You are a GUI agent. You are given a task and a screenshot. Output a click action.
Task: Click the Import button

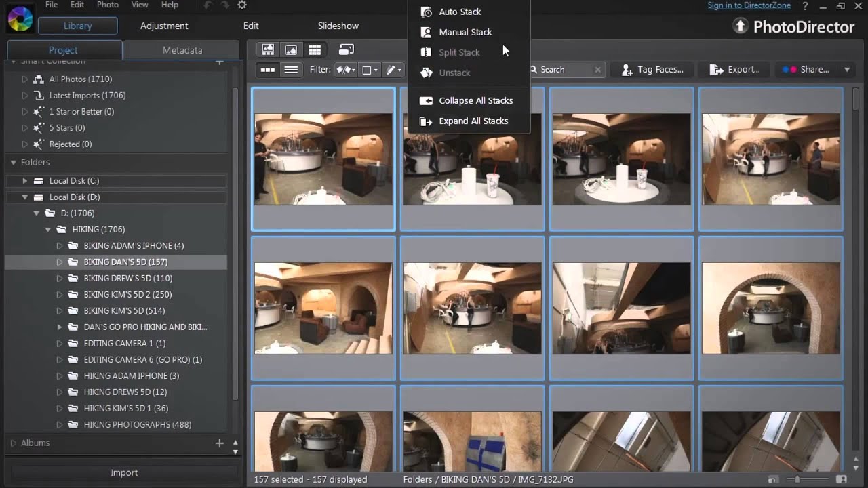click(124, 472)
